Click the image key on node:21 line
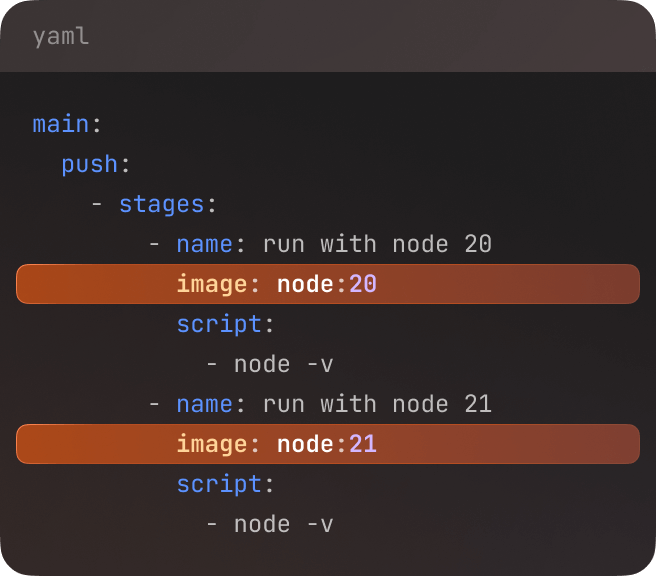 click(x=211, y=444)
